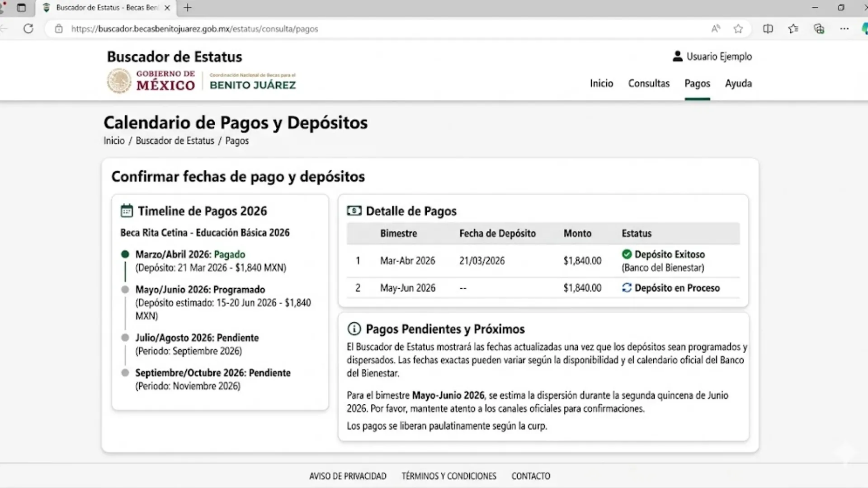Open the Aviso de Privacidad footer link
This screenshot has height=488, width=868.
point(348,476)
